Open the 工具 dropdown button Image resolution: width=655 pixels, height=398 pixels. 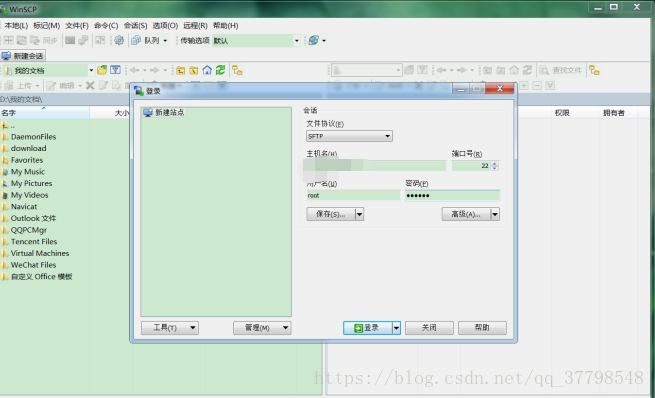170,328
